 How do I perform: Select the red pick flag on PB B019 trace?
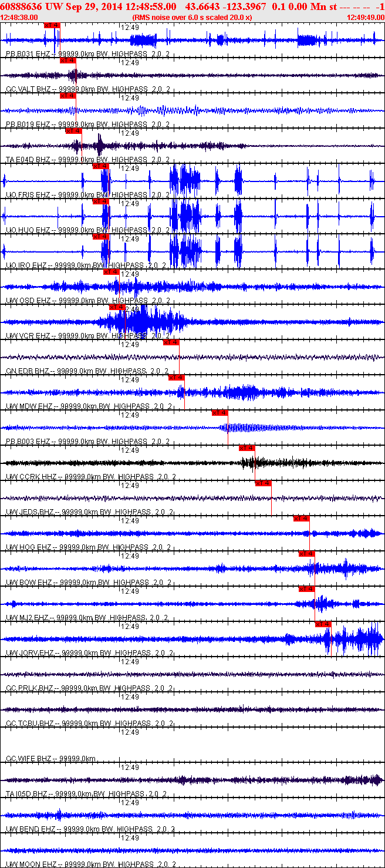[x=68, y=96]
